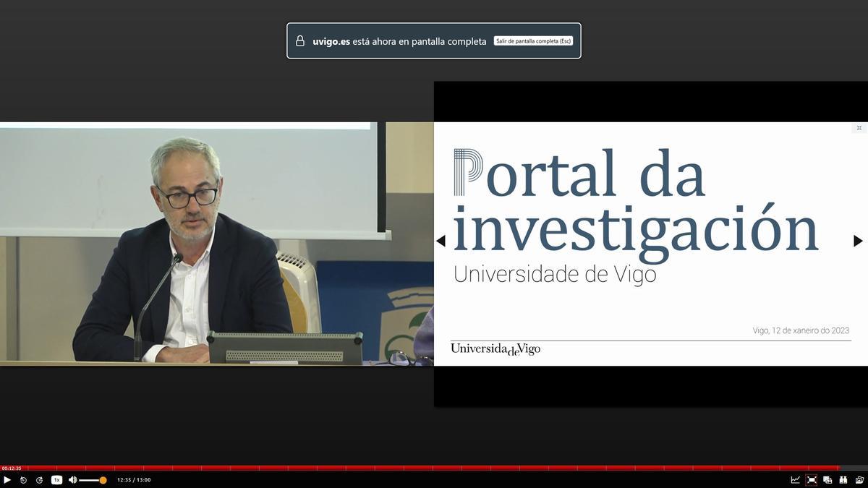Toggle fullscreen playback mode
The image size is (868, 488).
point(811,479)
